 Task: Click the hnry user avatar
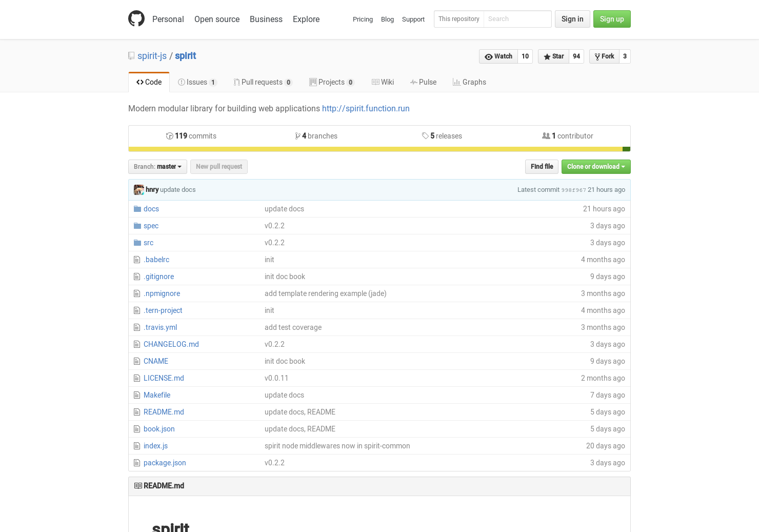[x=139, y=190]
